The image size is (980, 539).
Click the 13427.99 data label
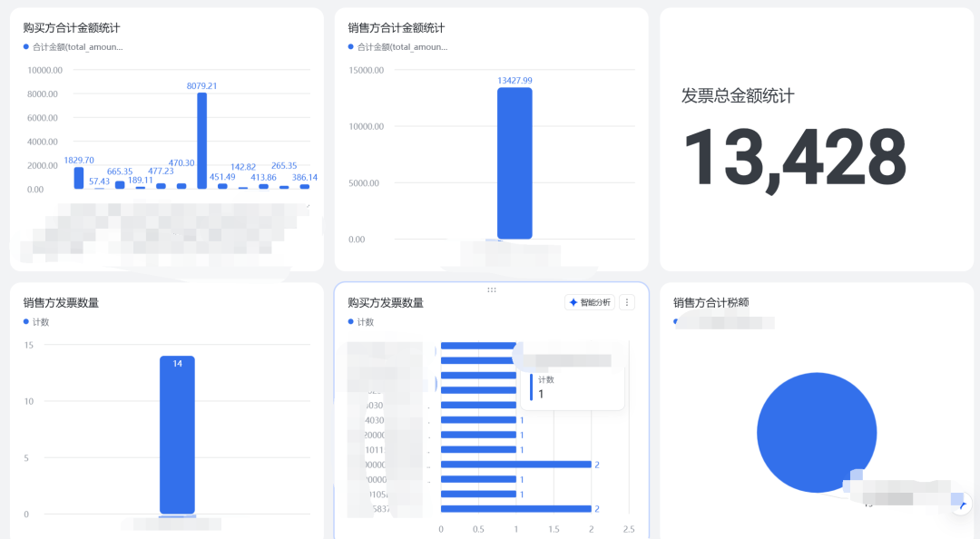pyautogui.click(x=515, y=81)
